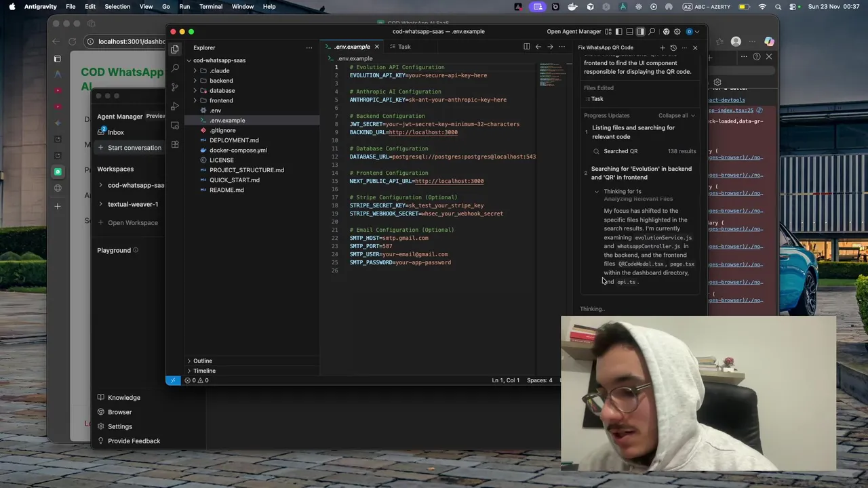Click Open Agent Manager button

(574, 31)
